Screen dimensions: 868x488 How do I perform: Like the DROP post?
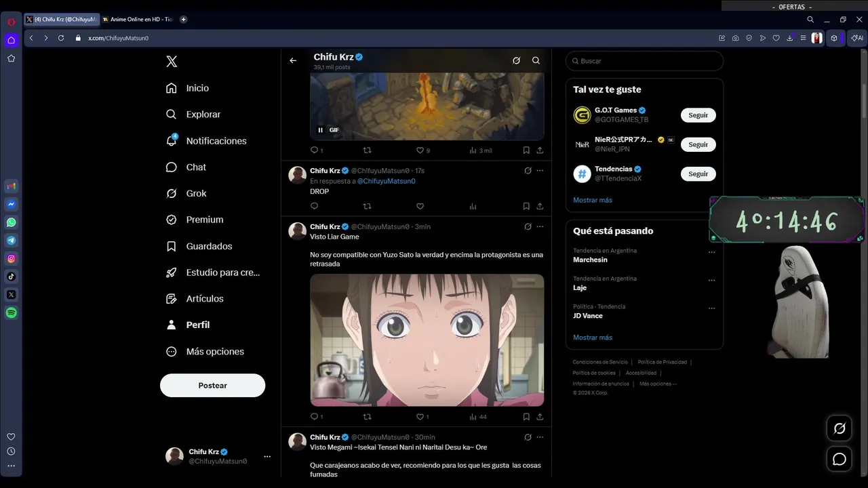coord(420,206)
